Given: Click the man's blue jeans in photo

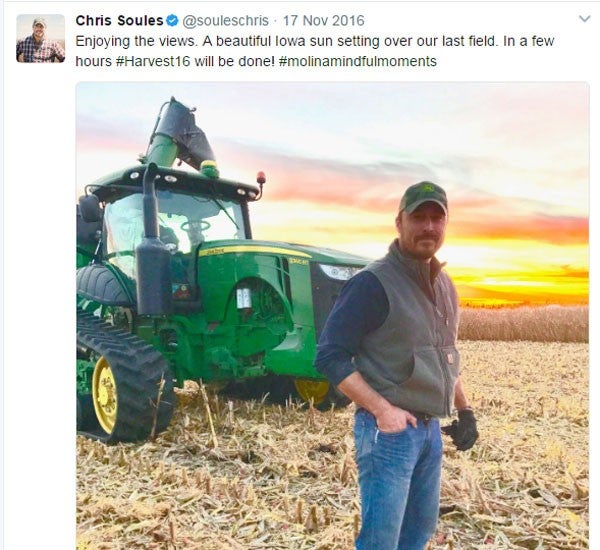Looking at the screenshot, I should coord(398,480).
